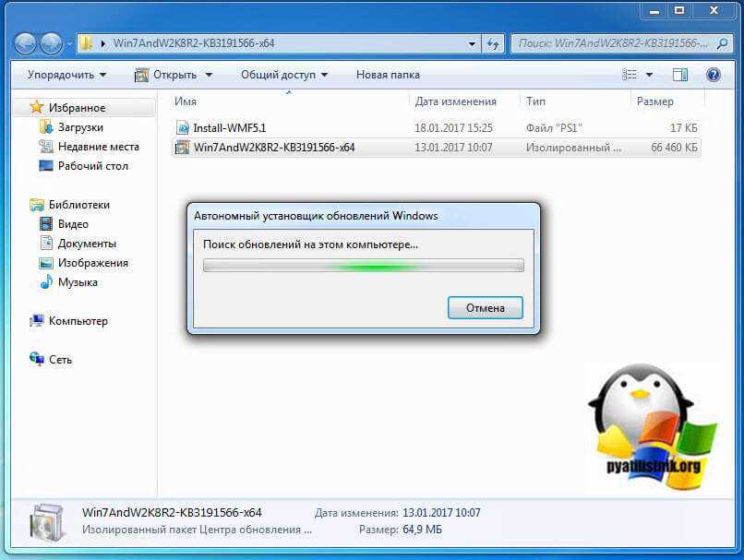The height and width of the screenshot is (560, 744).
Task: Select the Install-WMF5.1 file
Action: (436, 127)
